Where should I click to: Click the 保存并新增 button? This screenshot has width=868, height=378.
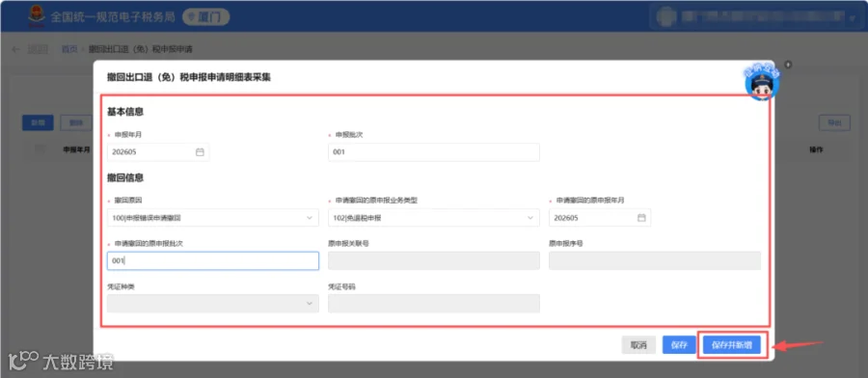point(732,345)
